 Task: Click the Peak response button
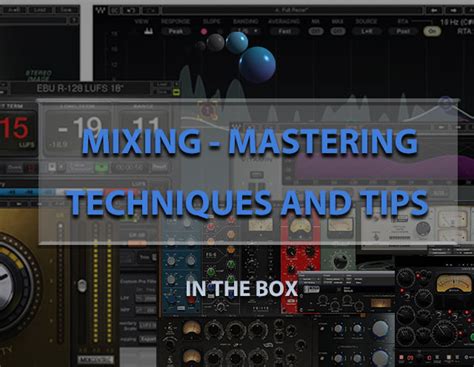click(175, 31)
